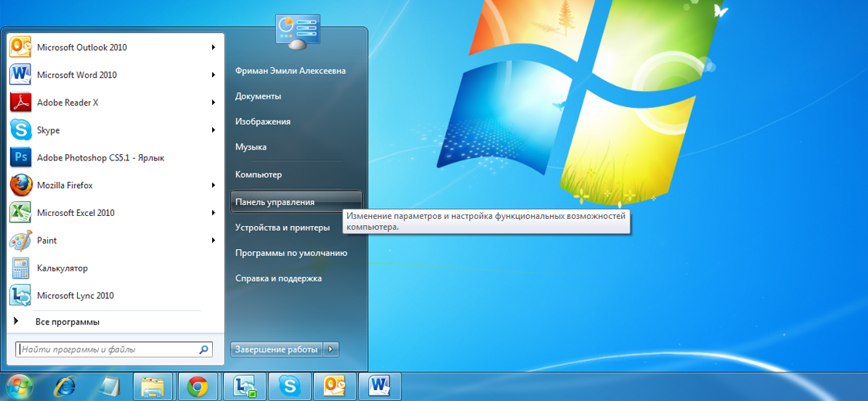
Task: Open the Калькулятор icon
Action: click(x=21, y=268)
